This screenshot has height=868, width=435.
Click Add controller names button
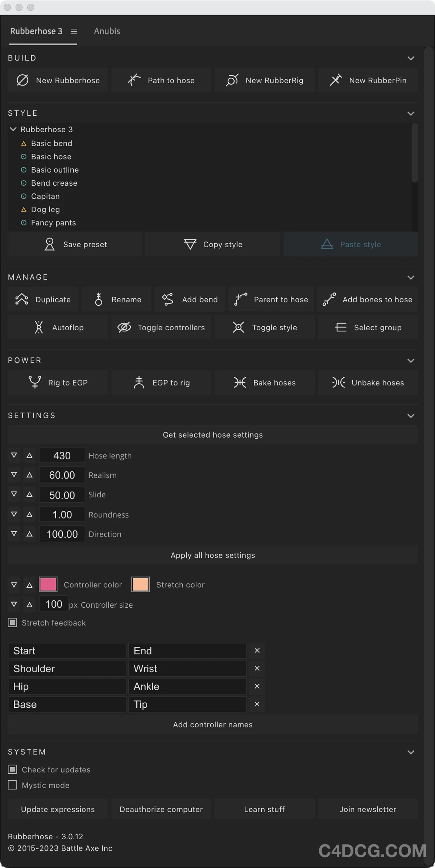[x=213, y=724]
